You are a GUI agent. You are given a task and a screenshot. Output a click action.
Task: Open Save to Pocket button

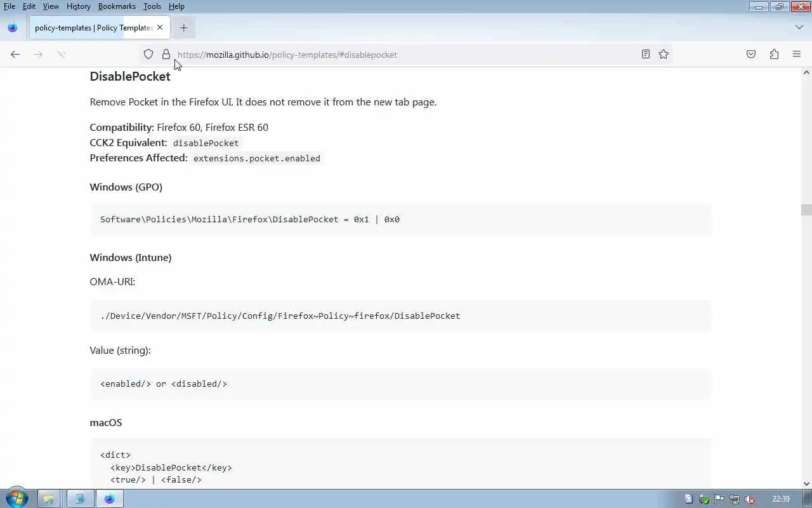tap(751, 55)
